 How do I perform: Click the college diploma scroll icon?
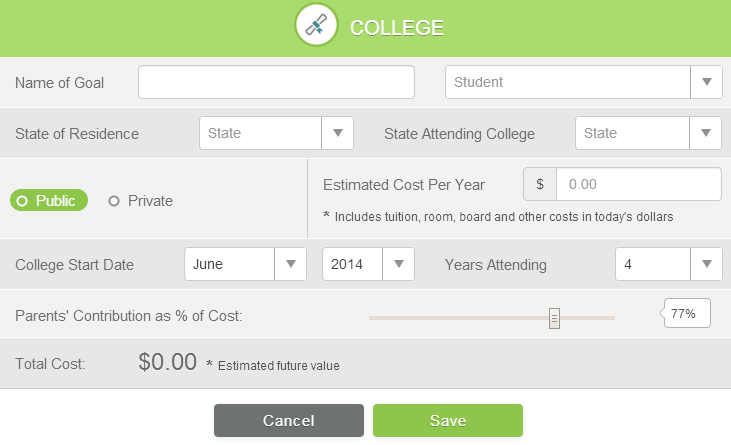(x=316, y=25)
